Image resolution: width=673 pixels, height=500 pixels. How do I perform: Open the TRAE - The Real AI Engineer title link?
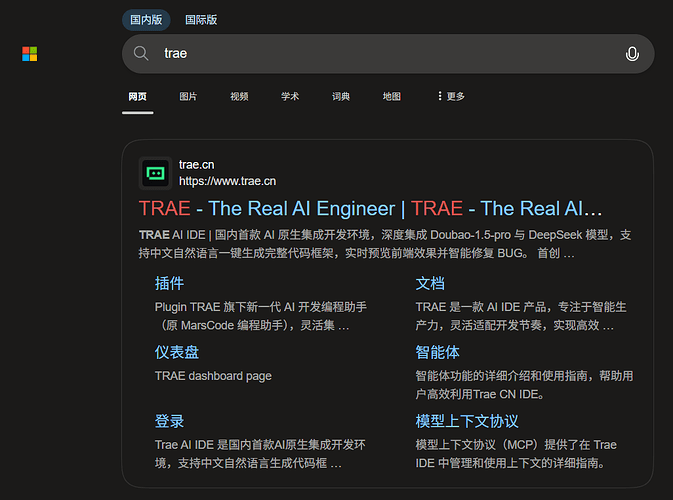tap(370, 209)
